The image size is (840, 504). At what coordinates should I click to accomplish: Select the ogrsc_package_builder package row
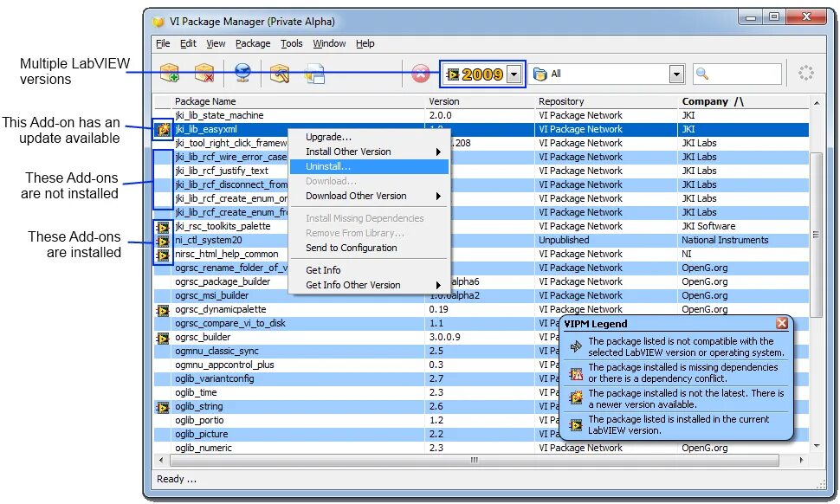click(481, 281)
